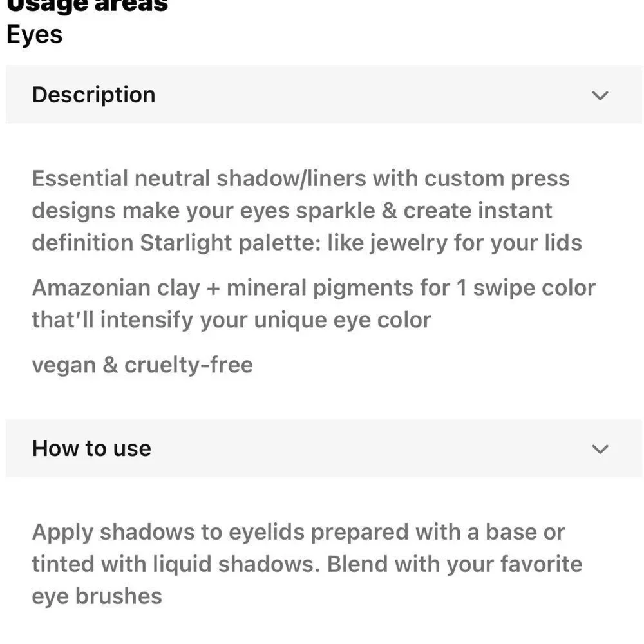Image resolution: width=644 pixels, height=644 pixels.
Task: Click the line that'll intensify your unique eye color
Action: click(232, 320)
